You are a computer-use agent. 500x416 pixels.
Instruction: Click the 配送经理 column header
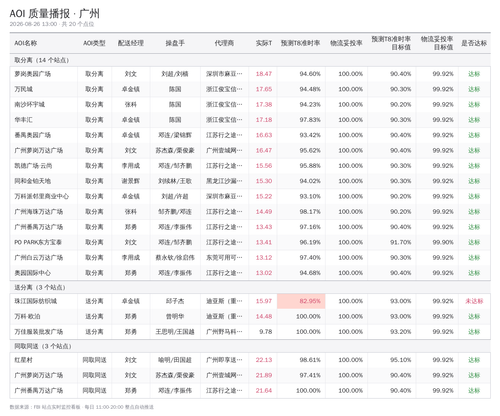pos(131,43)
